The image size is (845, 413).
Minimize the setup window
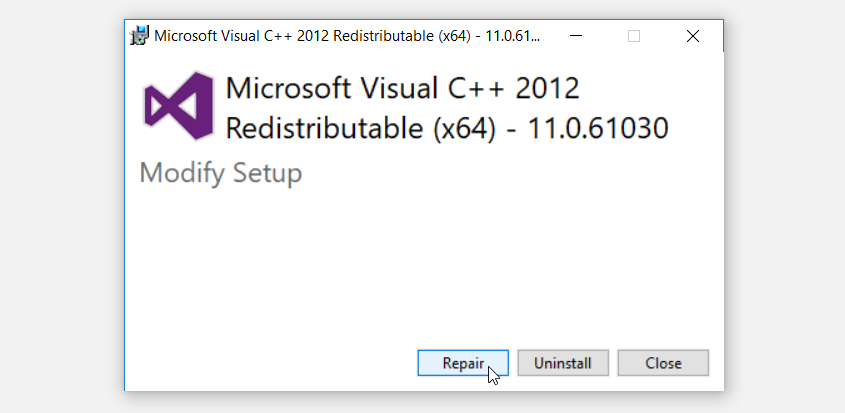577,36
